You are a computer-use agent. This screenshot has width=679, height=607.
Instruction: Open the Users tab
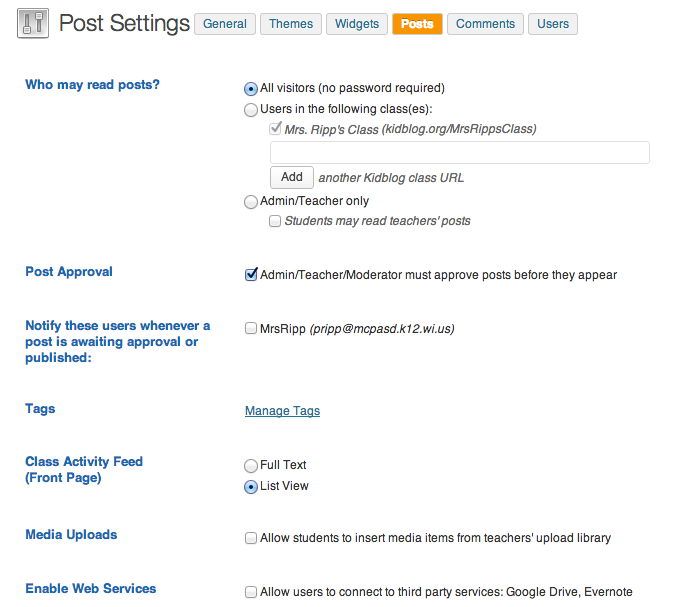tap(553, 24)
